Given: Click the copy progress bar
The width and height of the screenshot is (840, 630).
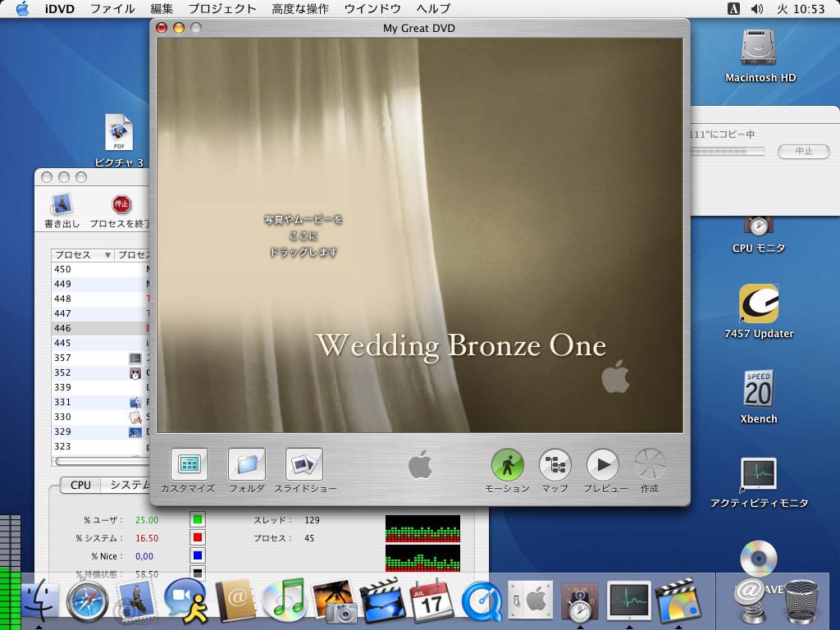Looking at the screenshot, I should click(x=727, y=152).
